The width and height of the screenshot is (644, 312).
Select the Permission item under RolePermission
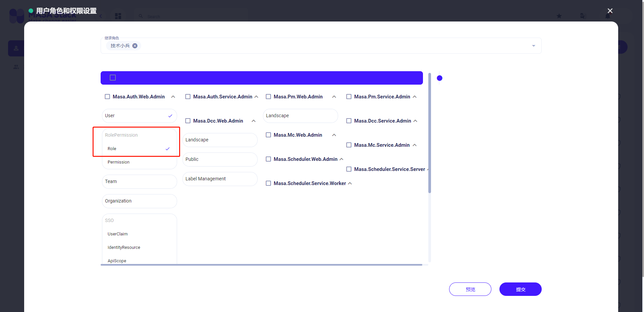pos(118,162)
